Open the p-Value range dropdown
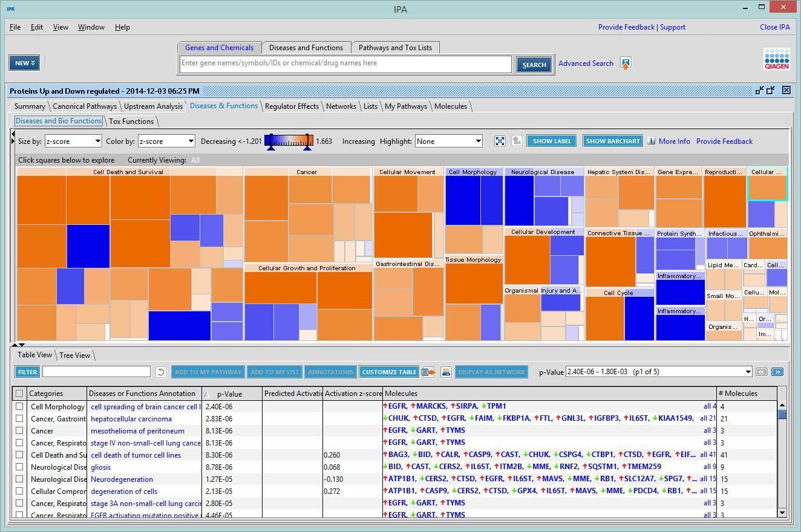 pos(659,372)
